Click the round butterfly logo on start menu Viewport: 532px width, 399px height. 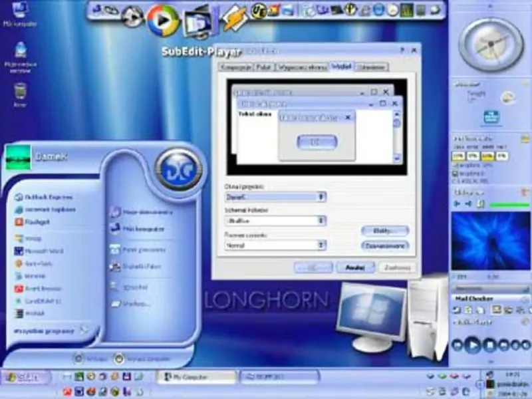[179, 169]
